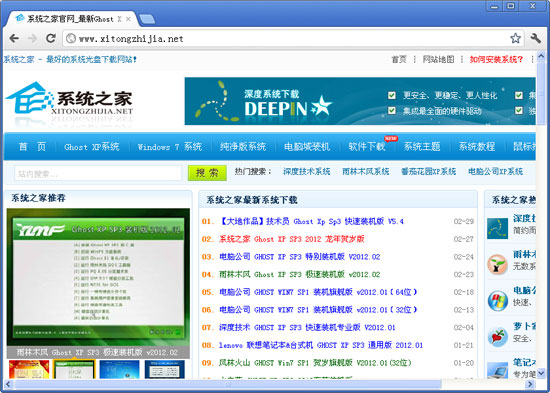Click the green 搜索 button
550x393 pixels.
pos(207,173)
